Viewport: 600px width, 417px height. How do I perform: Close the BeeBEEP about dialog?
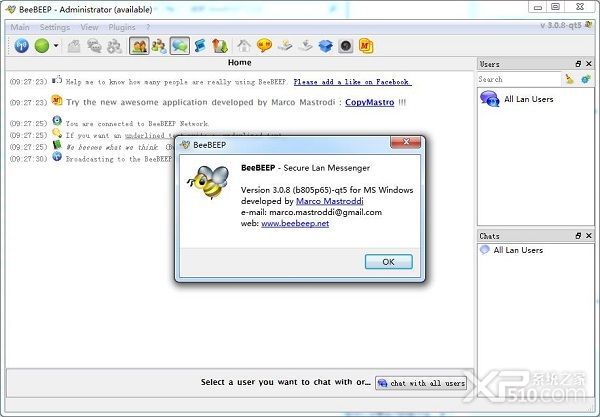pos(406,142)
